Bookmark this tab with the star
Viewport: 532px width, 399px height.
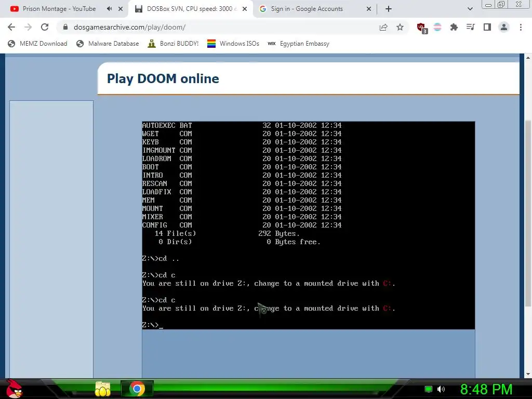(x=400, y=27)
